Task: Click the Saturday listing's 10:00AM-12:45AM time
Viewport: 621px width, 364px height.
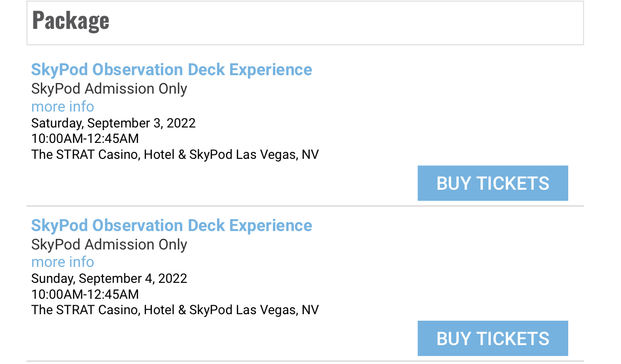Action: point(85,138)
